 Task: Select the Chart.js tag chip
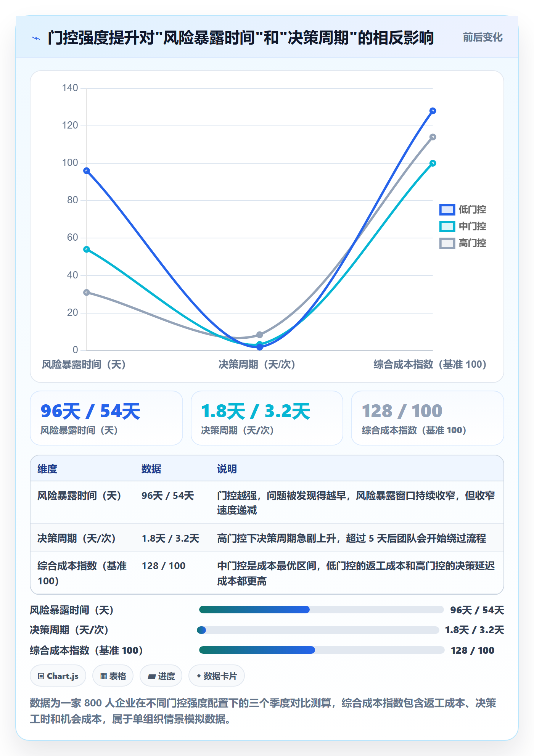[58, 676]
